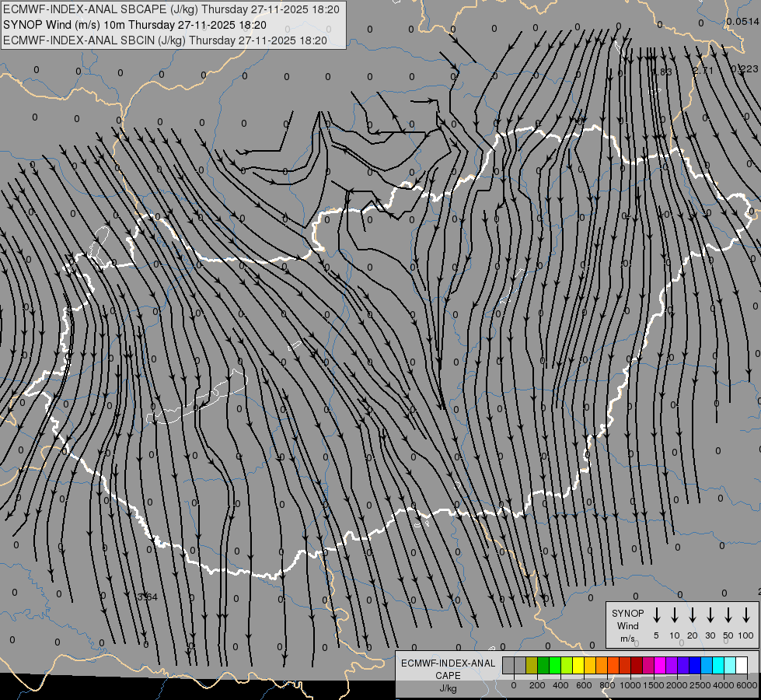Select the white CAPE legend swatch
The width and height of the screenshot is (761, 700).
coord(742,666)
